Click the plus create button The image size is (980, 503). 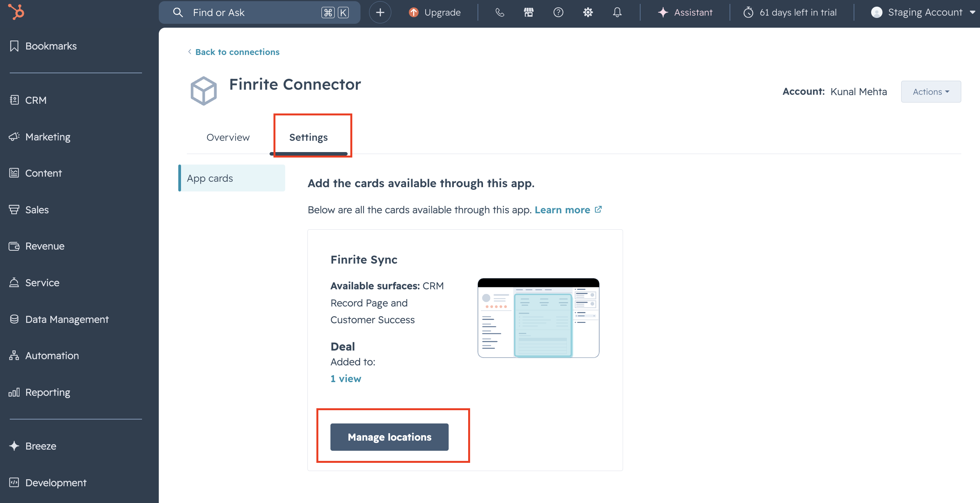coord(380,12)
